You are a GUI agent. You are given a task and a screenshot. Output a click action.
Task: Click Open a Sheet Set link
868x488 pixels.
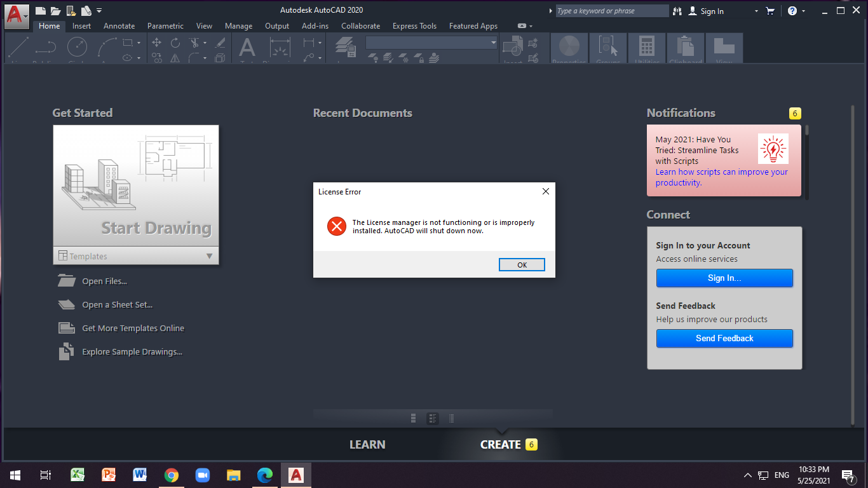pyautogui.click(x=117, y=305)
